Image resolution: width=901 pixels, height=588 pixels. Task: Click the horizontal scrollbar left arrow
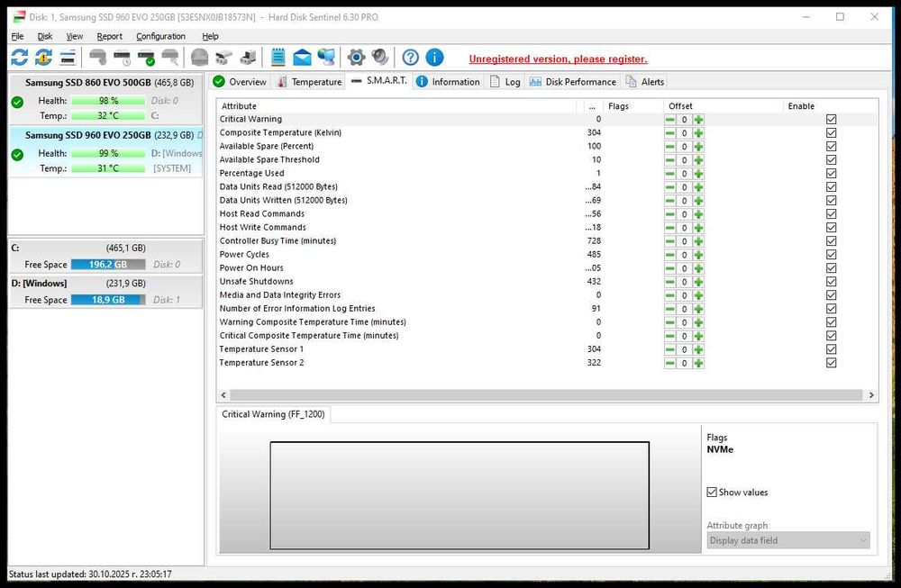pyautogui.click(x=223, y=395)
